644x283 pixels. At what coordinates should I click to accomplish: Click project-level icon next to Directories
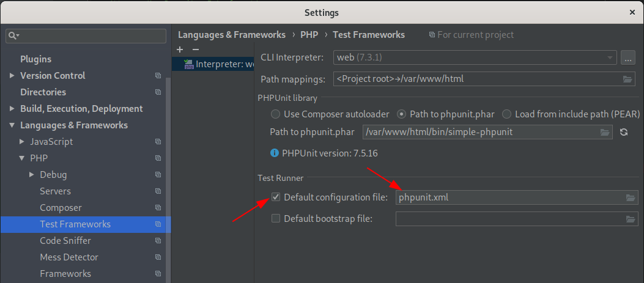click(x=158, y=92)
